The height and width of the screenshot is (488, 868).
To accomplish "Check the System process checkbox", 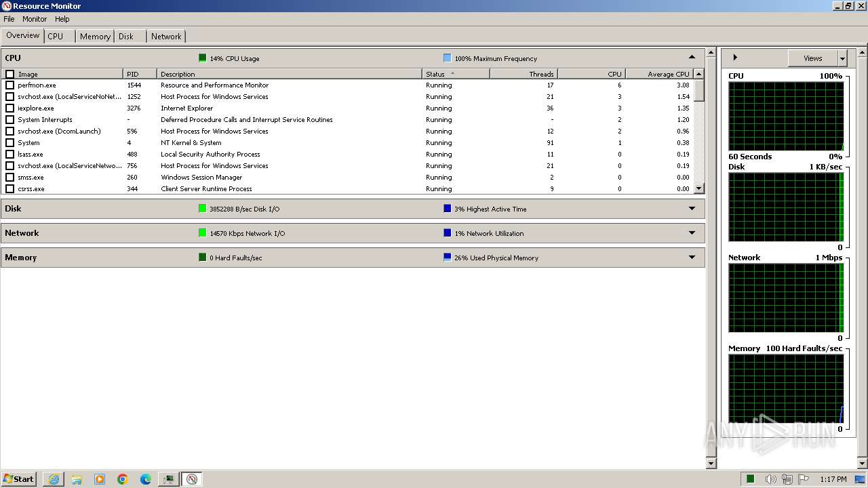I will 9,143.
